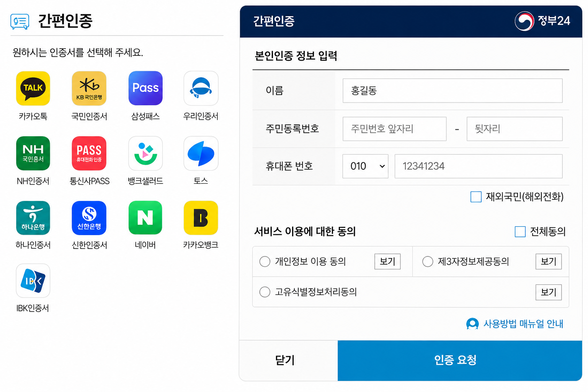588x392 pixels.
Task: Click the 토스 label text
Action: 201,181
